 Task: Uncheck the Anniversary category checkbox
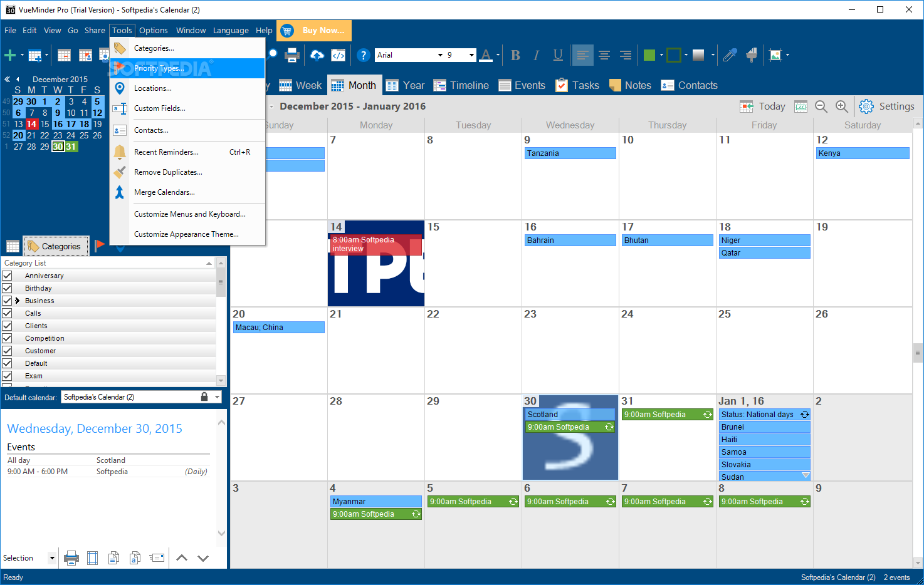point(8,276)
